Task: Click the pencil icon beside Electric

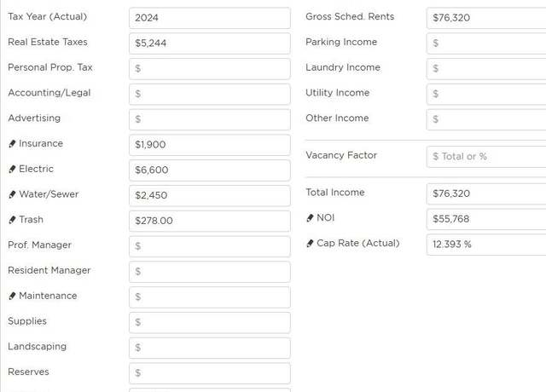Action: point(12,169)
